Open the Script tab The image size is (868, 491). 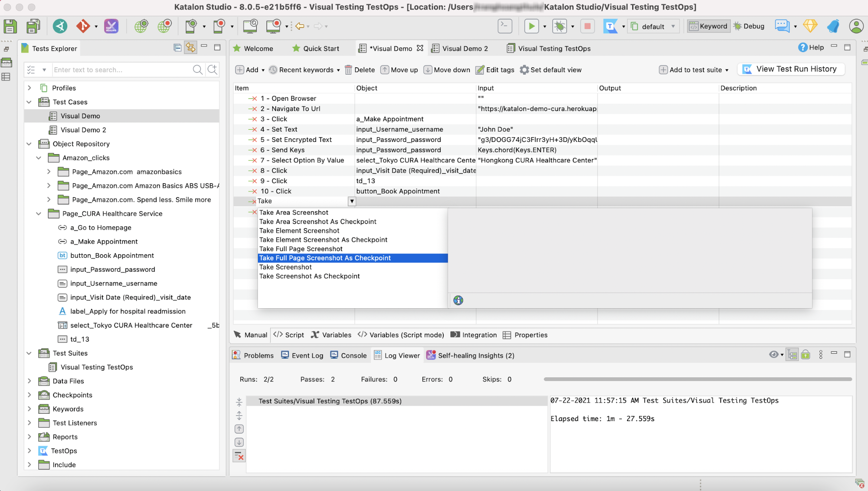coord(289,335)
